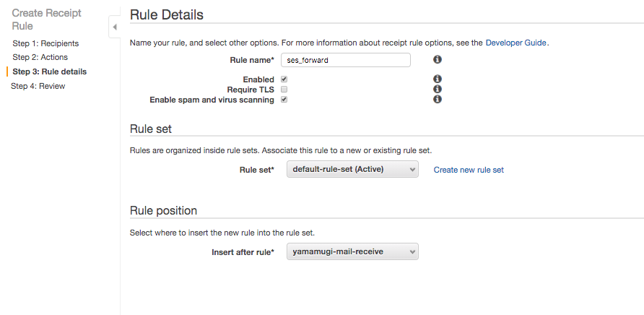The width and height of the screenshot is (644, 315).
Task: Open the Developer Guide link
Action: point(516,43)
